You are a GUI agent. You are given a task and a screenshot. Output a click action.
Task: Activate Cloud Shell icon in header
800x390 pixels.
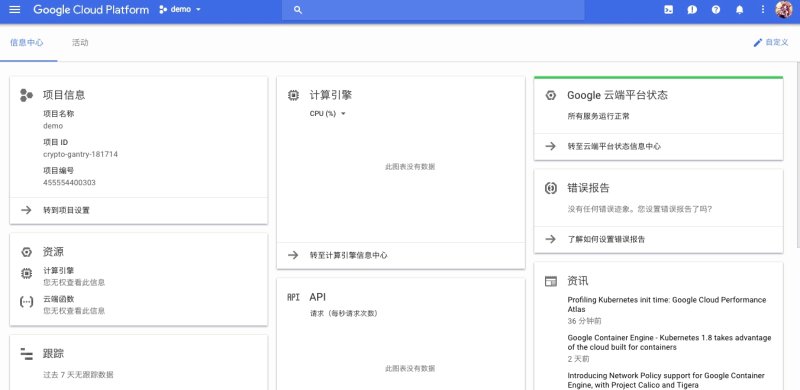point(668,10)
